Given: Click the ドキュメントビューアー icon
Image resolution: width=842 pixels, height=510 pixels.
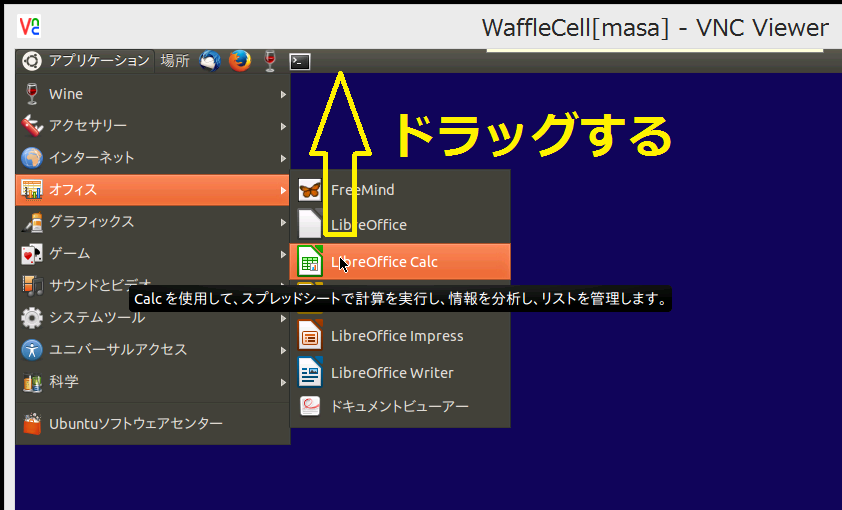Looking at the screenshot, I should 310,406.
